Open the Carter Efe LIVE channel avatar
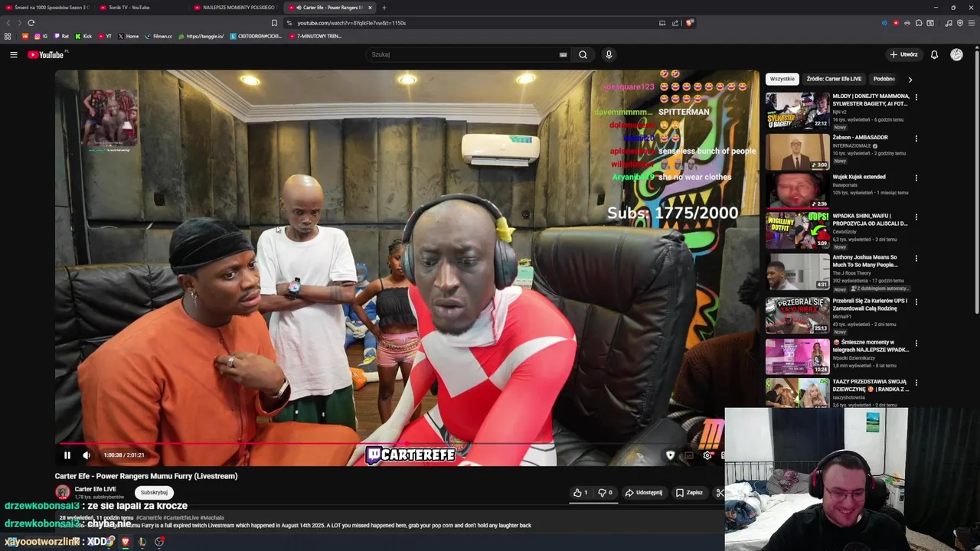 (x=63, y=493)
